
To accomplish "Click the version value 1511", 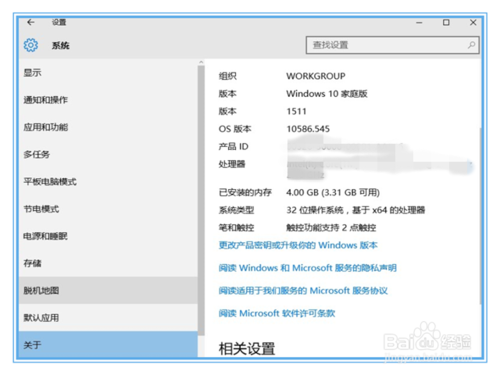I will coord(296,111).
